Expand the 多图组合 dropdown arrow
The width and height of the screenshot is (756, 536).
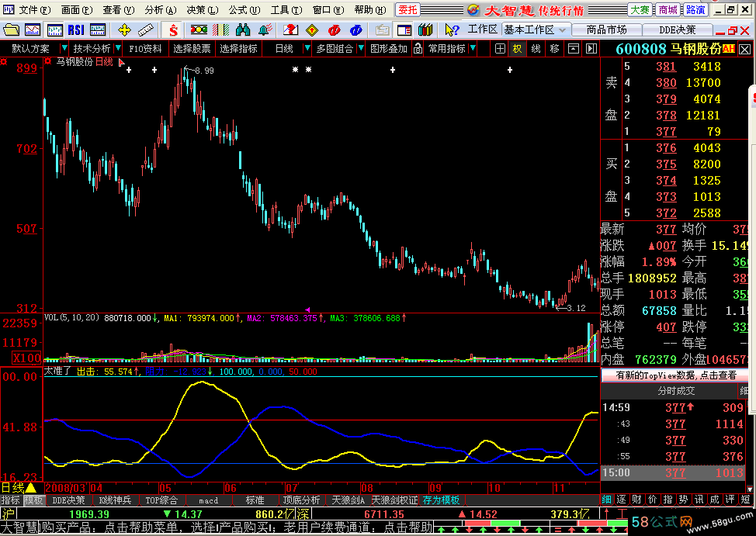(361, 48)
